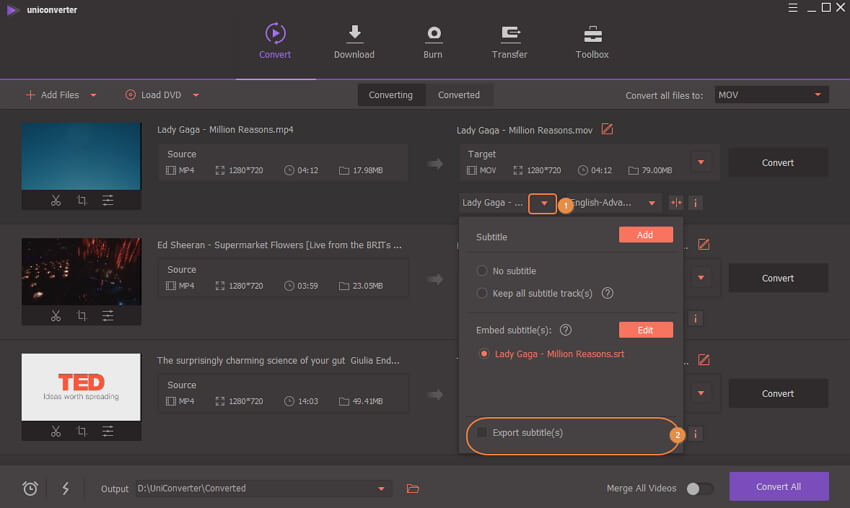Open the Convert section

275,41
